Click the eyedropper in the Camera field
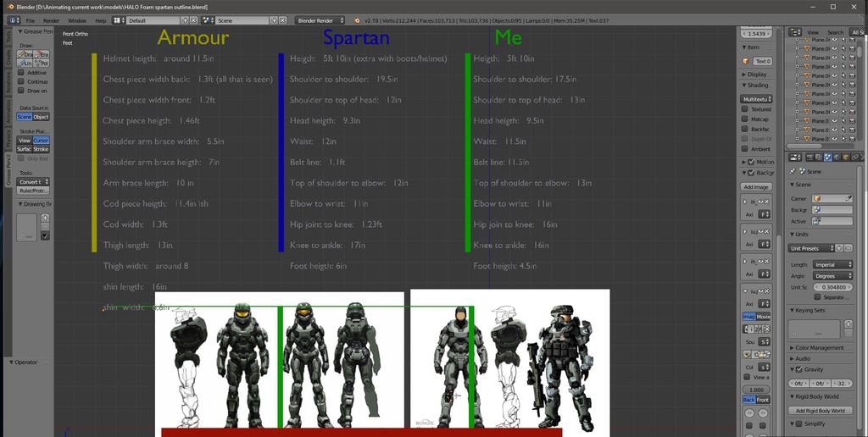 848,198
